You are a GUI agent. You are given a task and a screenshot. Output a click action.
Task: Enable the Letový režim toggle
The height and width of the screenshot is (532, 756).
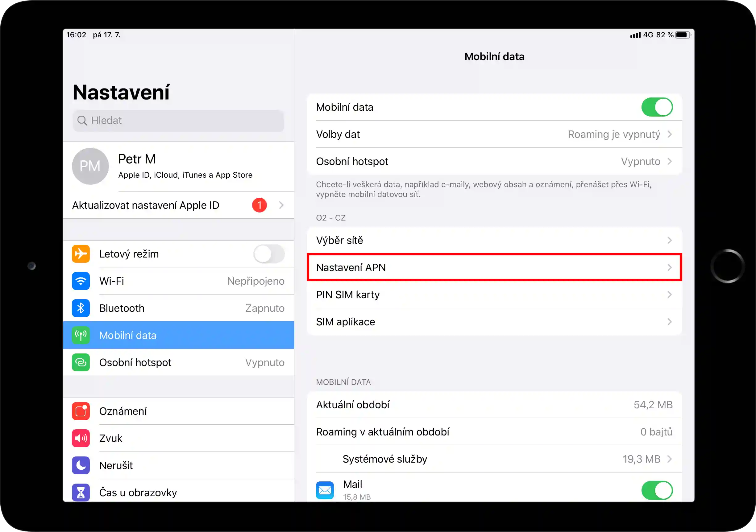[x=269, y=254]
